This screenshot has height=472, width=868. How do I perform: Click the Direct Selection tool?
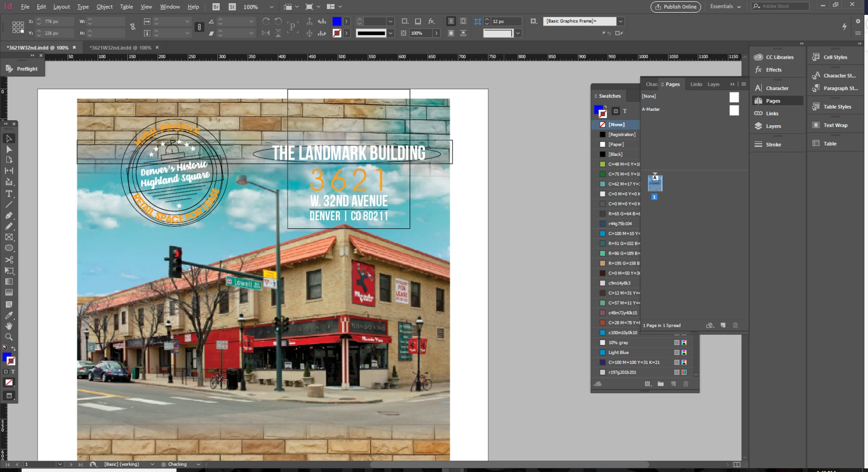click(x=9, y=150)
